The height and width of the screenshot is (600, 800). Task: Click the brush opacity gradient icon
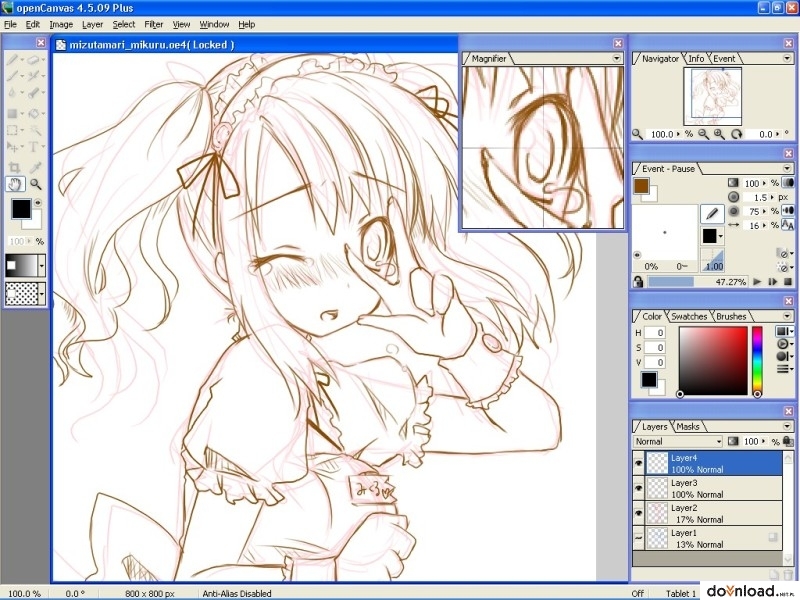(734, 183)
